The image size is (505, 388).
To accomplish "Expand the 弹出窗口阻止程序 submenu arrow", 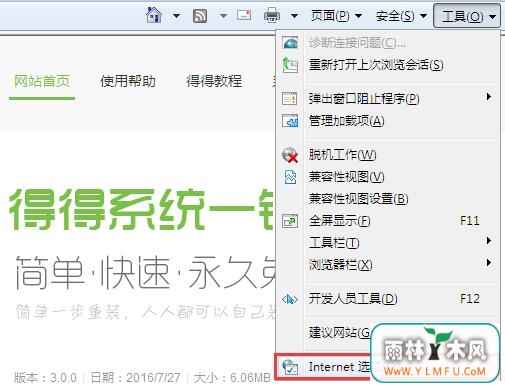I will 489,97.
